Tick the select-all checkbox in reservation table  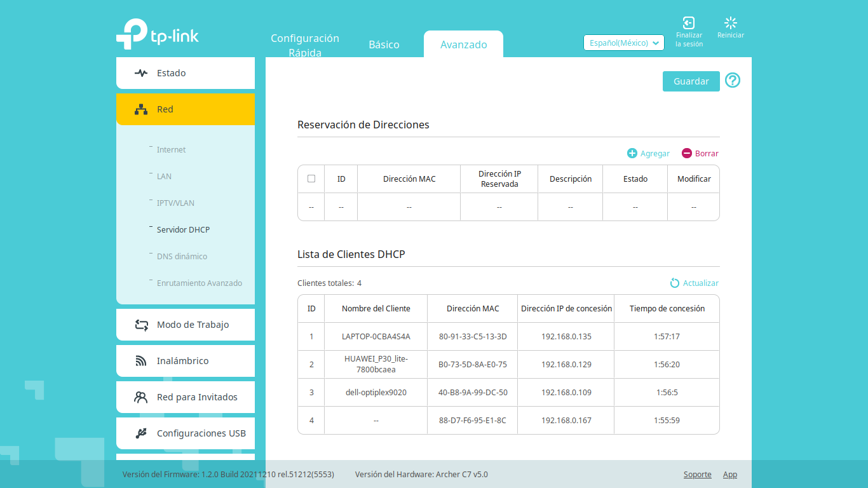point(311,179)
